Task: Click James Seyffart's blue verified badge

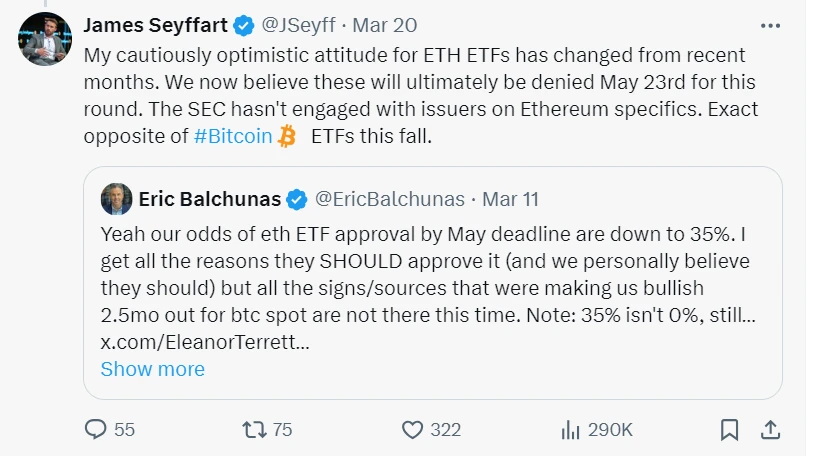Action: pos(243,25)
